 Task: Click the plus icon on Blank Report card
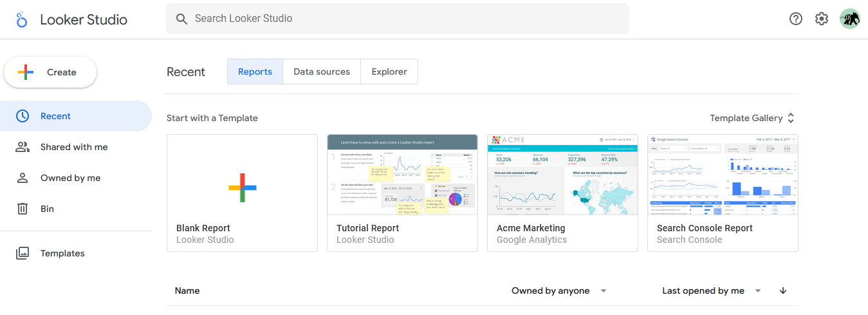click(243, 187)
